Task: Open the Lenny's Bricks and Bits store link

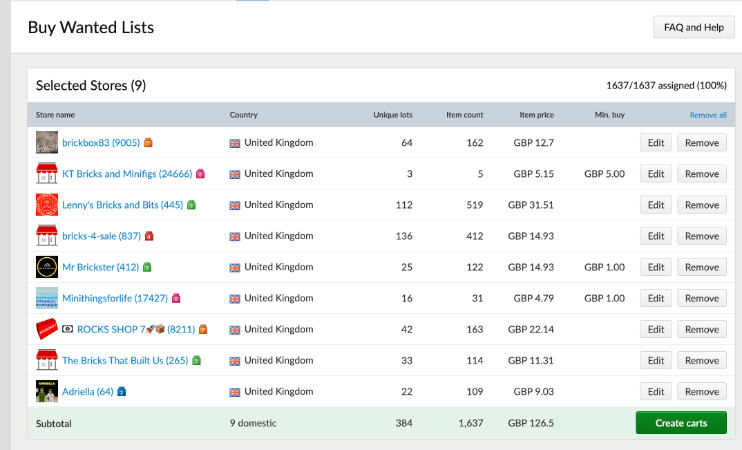Action: (x=123, y=205)
